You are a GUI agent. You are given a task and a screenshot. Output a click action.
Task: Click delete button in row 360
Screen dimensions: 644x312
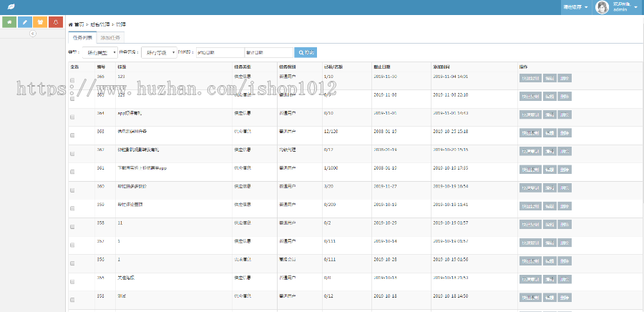tap(565, 187)
